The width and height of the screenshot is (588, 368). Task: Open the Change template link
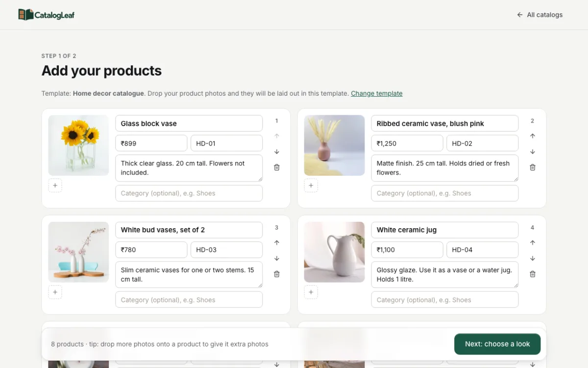click(376, 93)
